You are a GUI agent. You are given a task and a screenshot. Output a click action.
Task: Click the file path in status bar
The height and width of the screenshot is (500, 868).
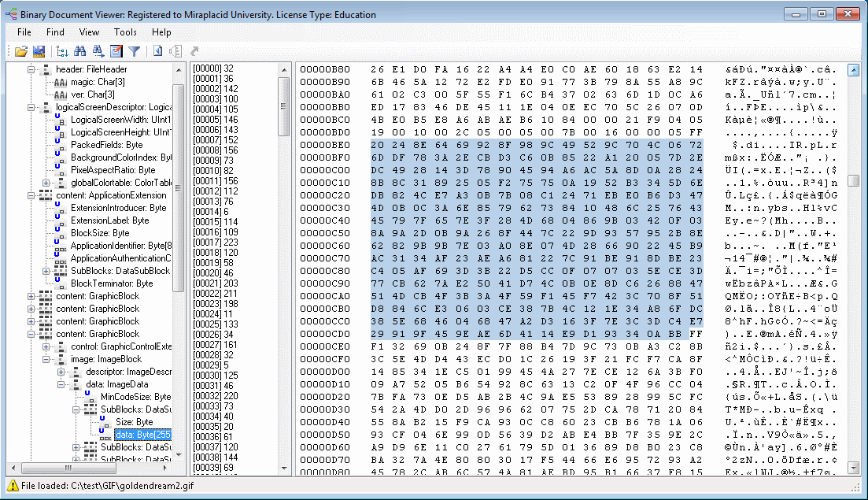coord(132,486)
